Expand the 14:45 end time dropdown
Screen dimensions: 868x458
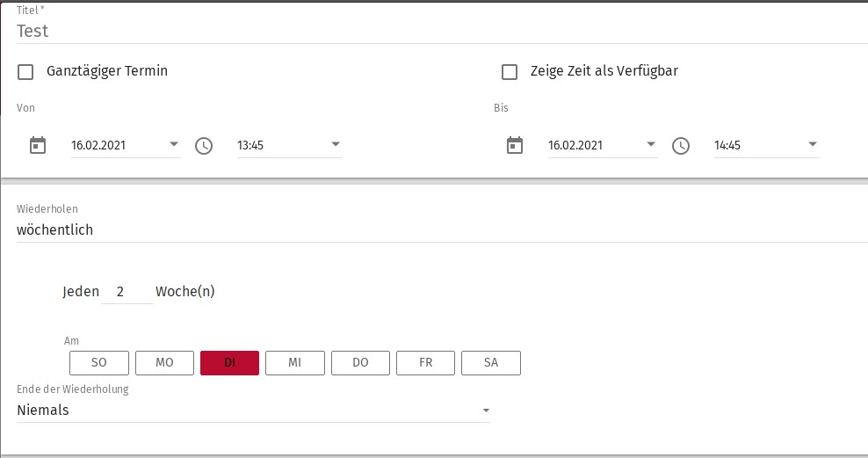click(x=813, y=145)
